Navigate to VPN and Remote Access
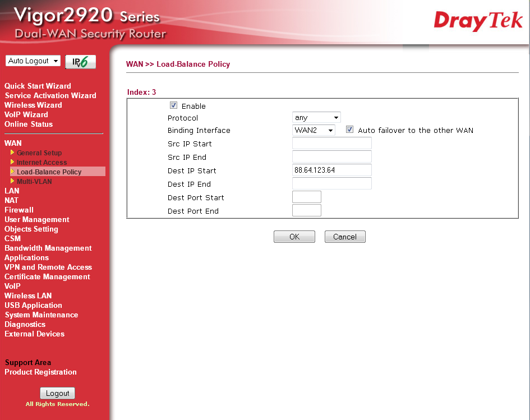530x420 pixels. (x=48, y=267)
